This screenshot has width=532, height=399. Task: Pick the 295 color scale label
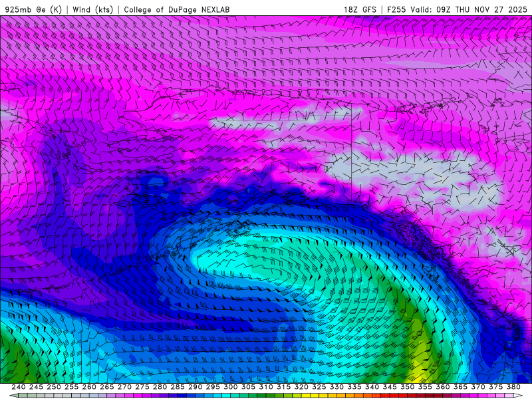pyautogui.click(x=213, y=387)
